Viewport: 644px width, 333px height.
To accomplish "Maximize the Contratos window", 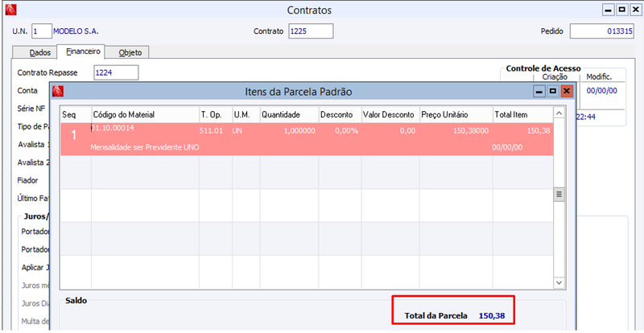I will (621, 10).
